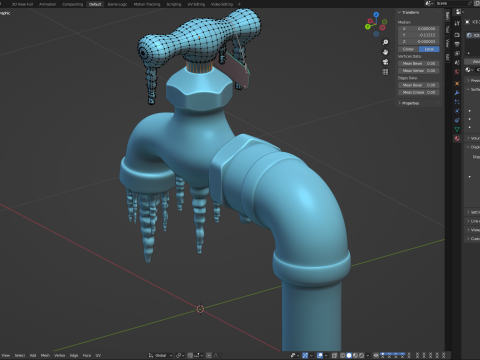
Task: Click the zoom magnifier viewport icon
Action: coord(385,42)
